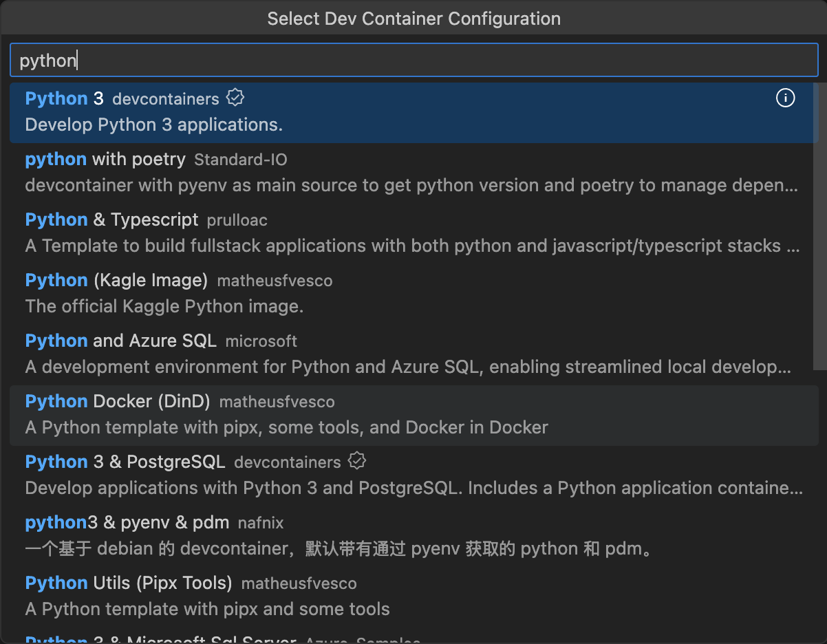Focus the search field containing "python"
Image resolution: width=827 pixels, height=644 pixels.
414,60
